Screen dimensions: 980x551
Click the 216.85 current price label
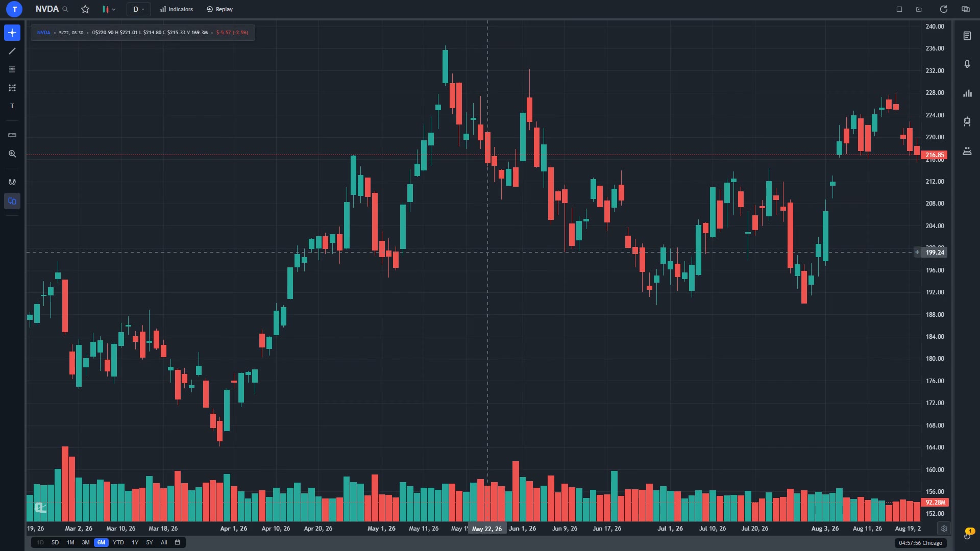tap(935, 155)
